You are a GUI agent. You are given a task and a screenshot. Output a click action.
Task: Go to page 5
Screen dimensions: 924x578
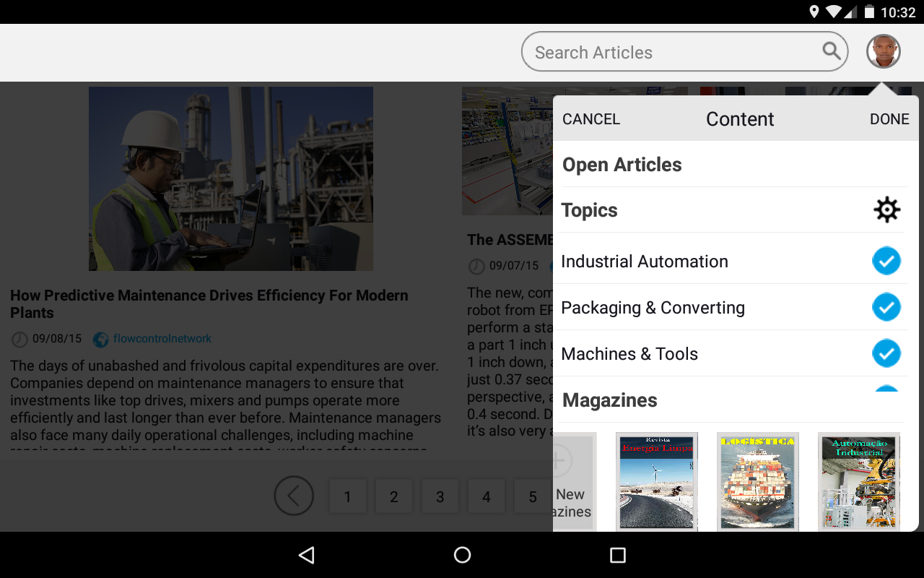[x=532, y=496]
